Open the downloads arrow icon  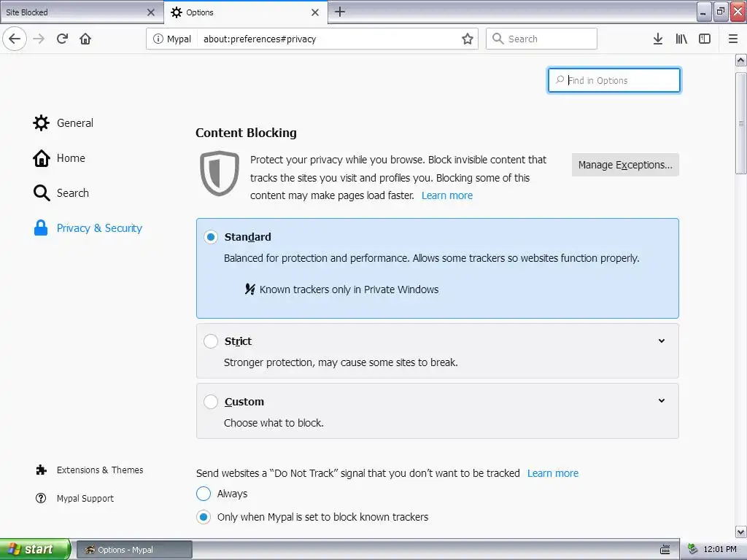pos(657,39)
